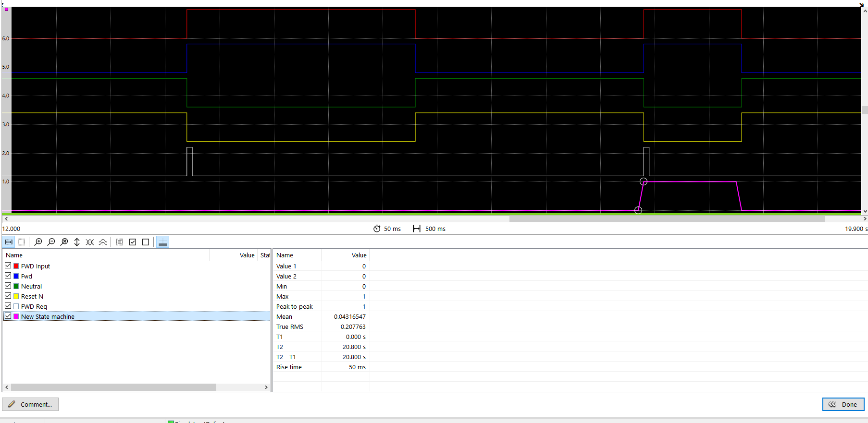Fit signals vertically with up-down arrow
Screen dimensions: 868x423
coord(77,242)
